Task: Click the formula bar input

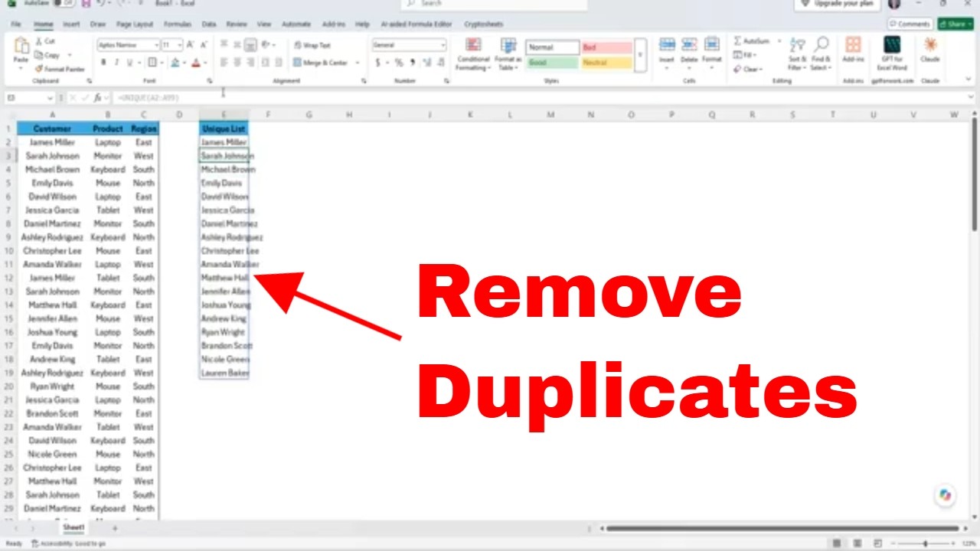Action: point(542,98)
